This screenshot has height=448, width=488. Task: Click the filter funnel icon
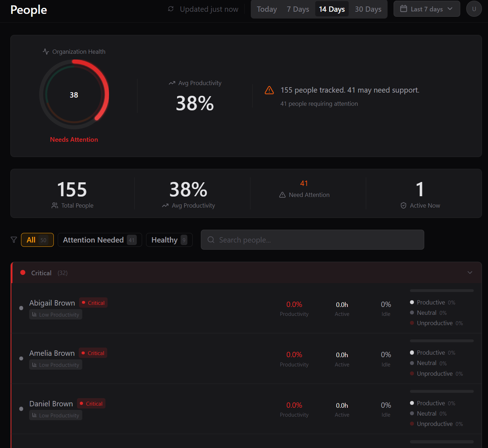click(x=14, y=240)
